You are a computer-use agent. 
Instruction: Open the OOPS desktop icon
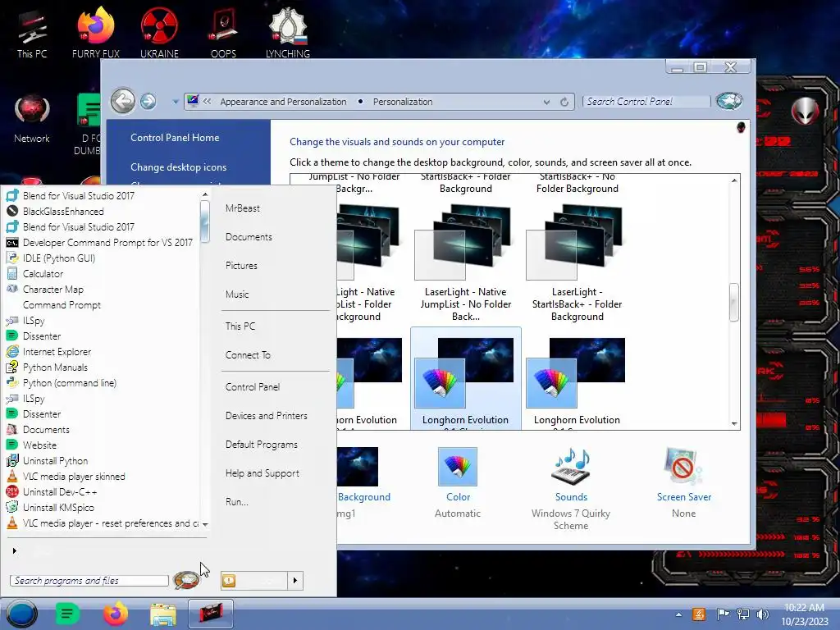click(223, 33)
